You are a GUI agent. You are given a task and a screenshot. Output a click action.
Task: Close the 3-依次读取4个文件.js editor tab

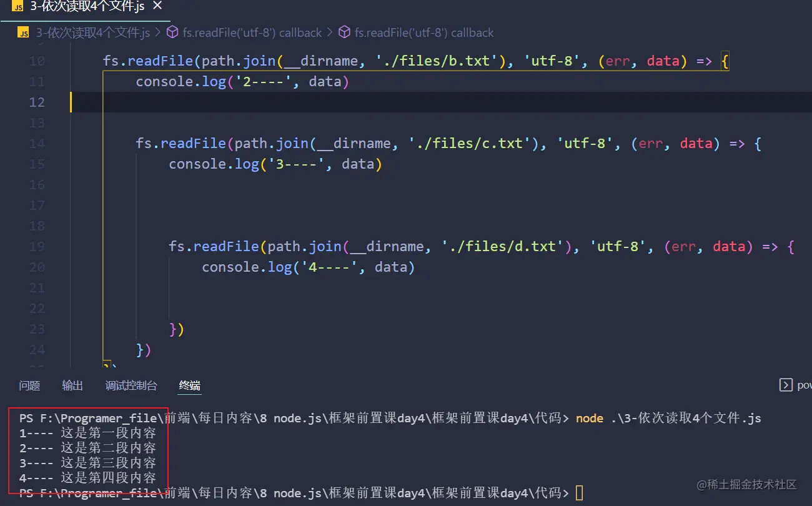coord(157,6)
